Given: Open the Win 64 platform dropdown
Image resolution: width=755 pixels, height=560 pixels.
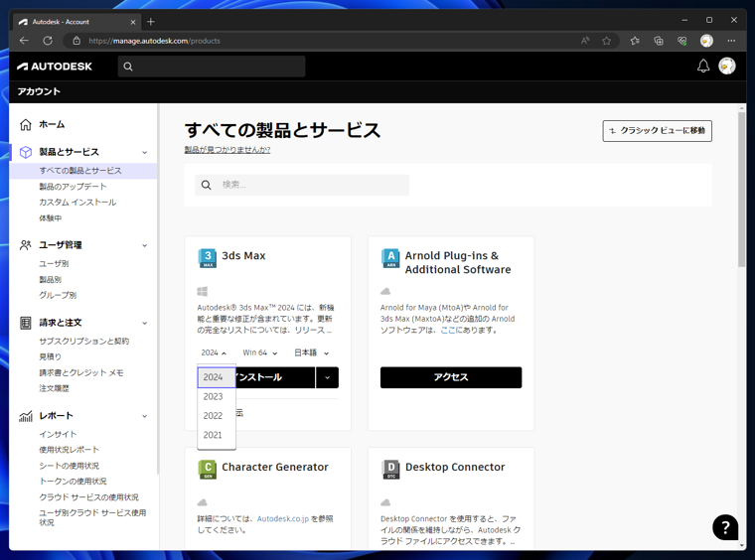Looking at the screenshot, I should 260,352.
